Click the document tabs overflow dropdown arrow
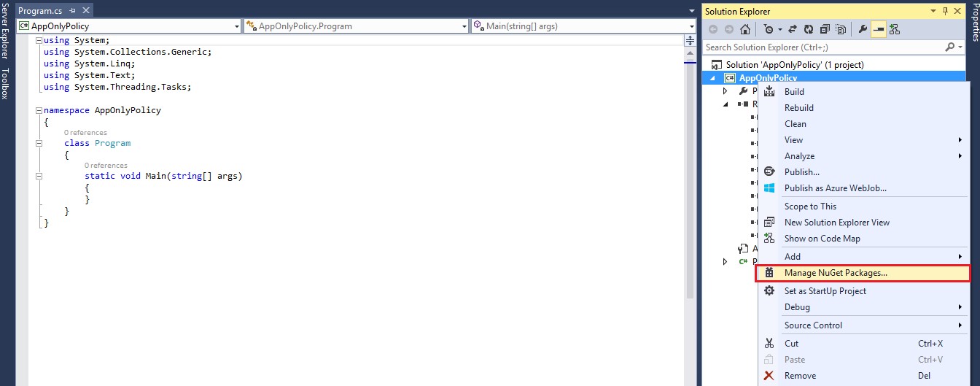The image size is (980, 386). click(x=691, y=11)
